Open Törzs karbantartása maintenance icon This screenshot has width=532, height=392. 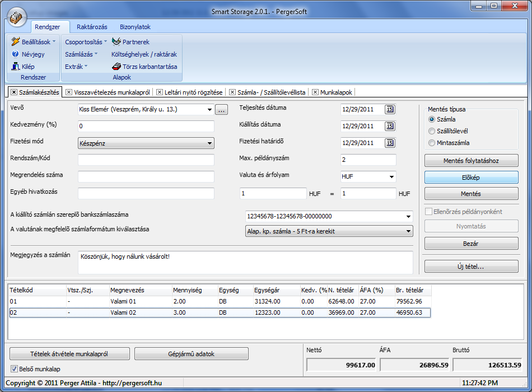pos(116,67)
